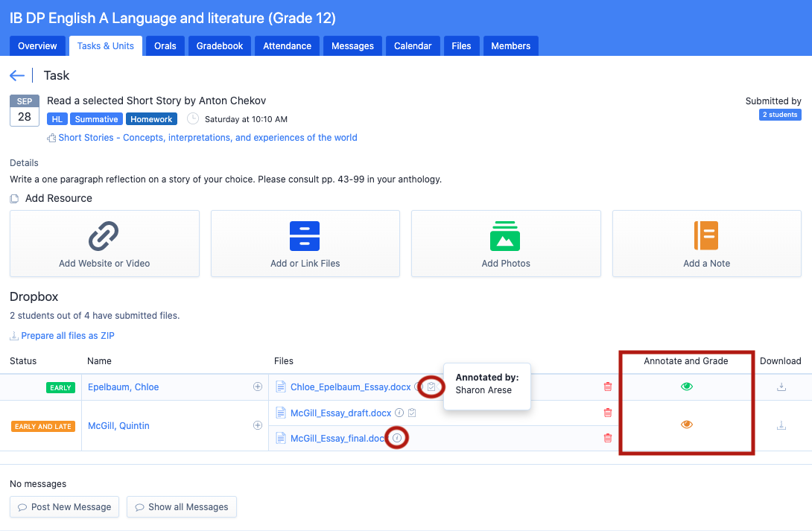
Task: Switch to the Gradebook tab
Action: coord(220,46)
